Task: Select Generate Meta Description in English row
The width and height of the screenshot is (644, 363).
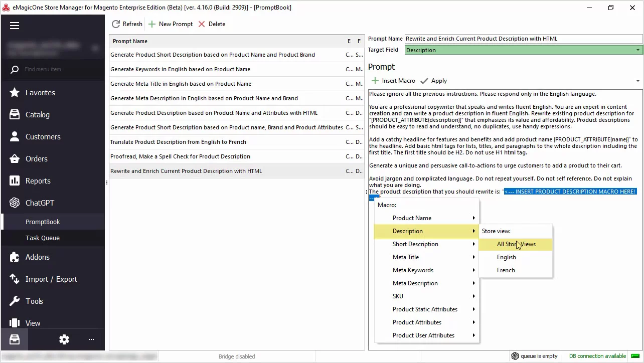Action: coord(237,98)
